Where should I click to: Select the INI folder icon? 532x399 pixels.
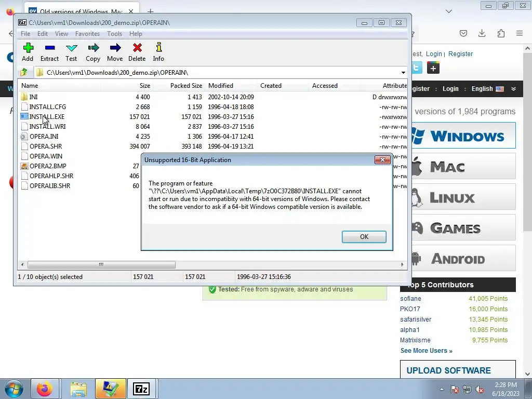pyautogui.click(x=24, y=97)
